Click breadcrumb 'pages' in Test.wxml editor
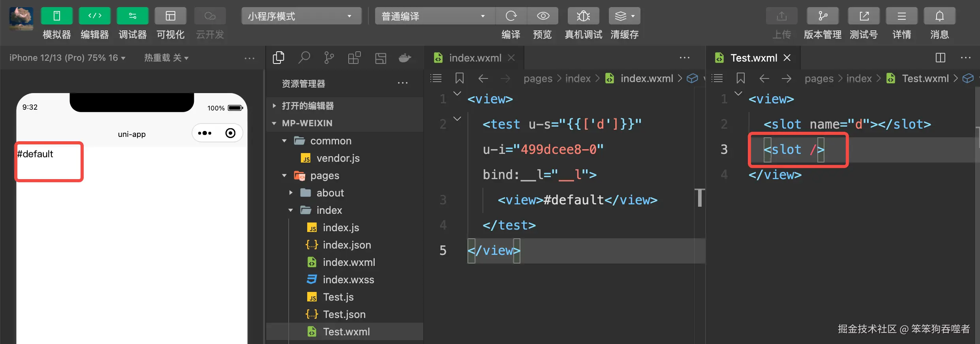This screenshot has height=344, width=980. click(819, 79)
